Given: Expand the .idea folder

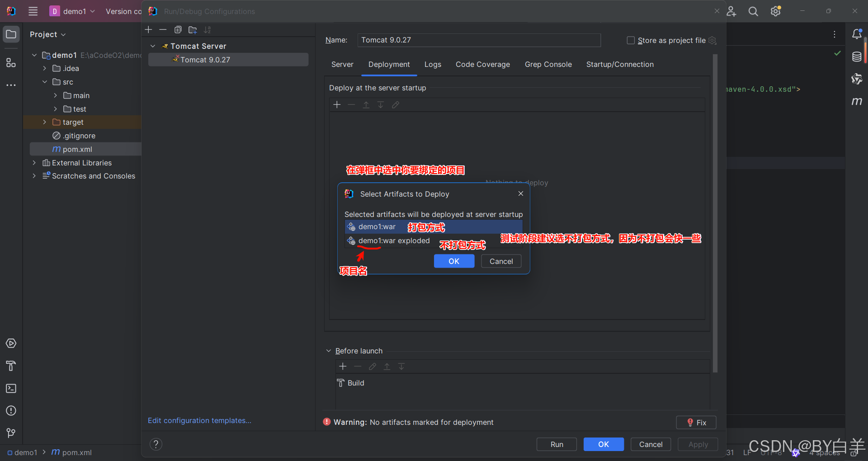Looking at the screenshot, I should click(x=45, y=68).
